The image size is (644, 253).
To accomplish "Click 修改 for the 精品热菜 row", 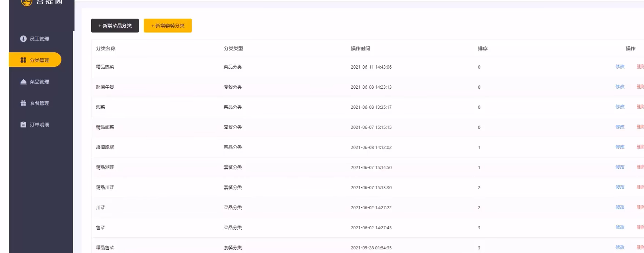I will 620,67.
